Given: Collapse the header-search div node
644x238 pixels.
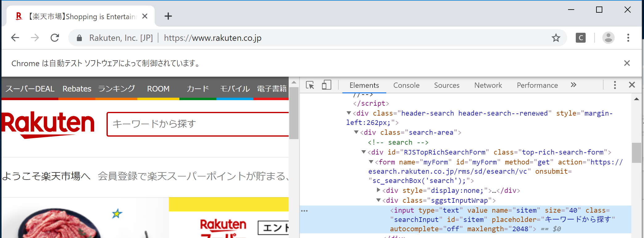Looking at the screenshot, I should point(349,113).
